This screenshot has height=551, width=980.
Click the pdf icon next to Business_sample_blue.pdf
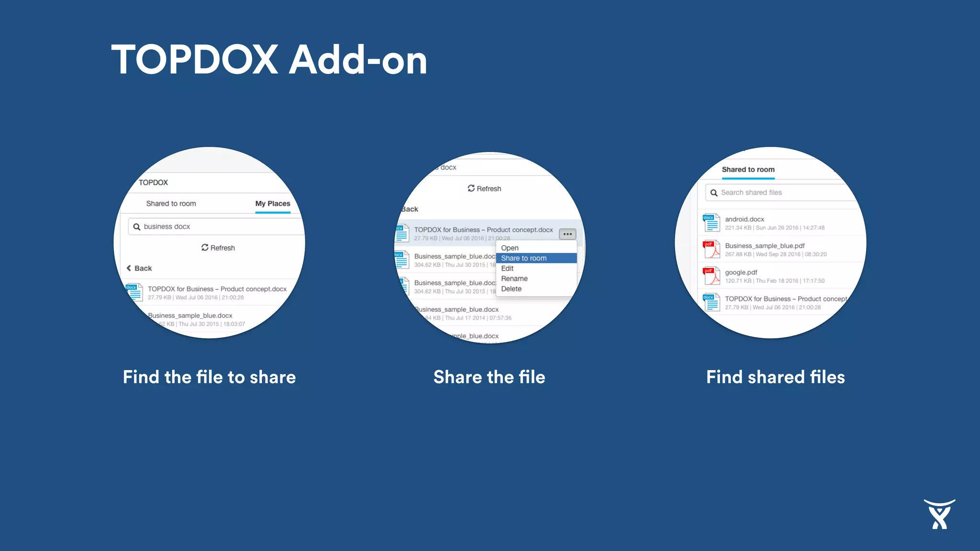pos(712,249)
